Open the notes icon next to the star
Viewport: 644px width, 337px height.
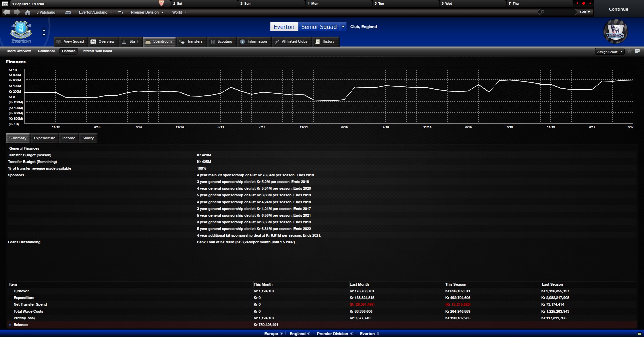pyautogui.click(x=637, y=51)
